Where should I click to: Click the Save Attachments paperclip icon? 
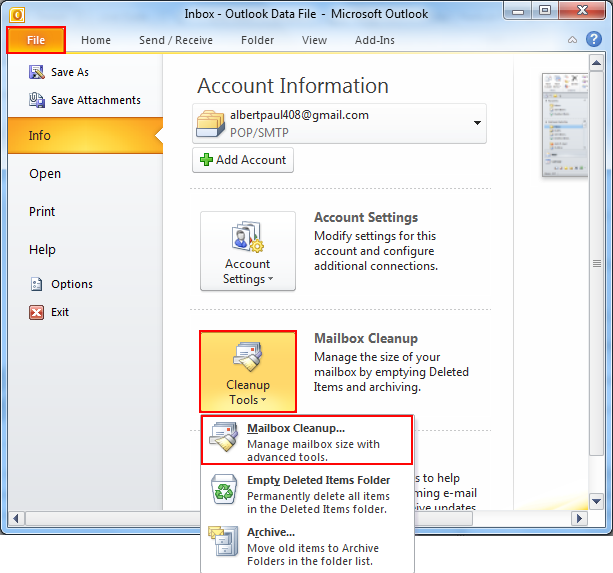pos(37,100)
